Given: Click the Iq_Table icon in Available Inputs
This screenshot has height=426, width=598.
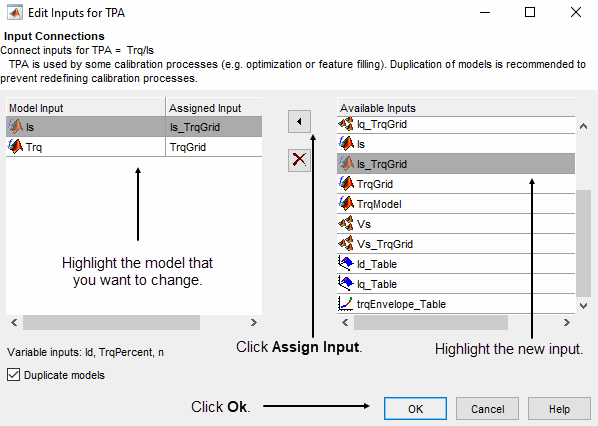Looking at the screenshot, I should point(346,284).
